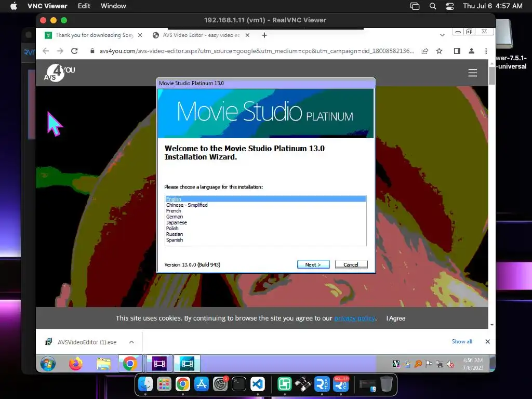532x399 pixels.
Task: Click the avs4you.com address bar
Action: [256, 51]
